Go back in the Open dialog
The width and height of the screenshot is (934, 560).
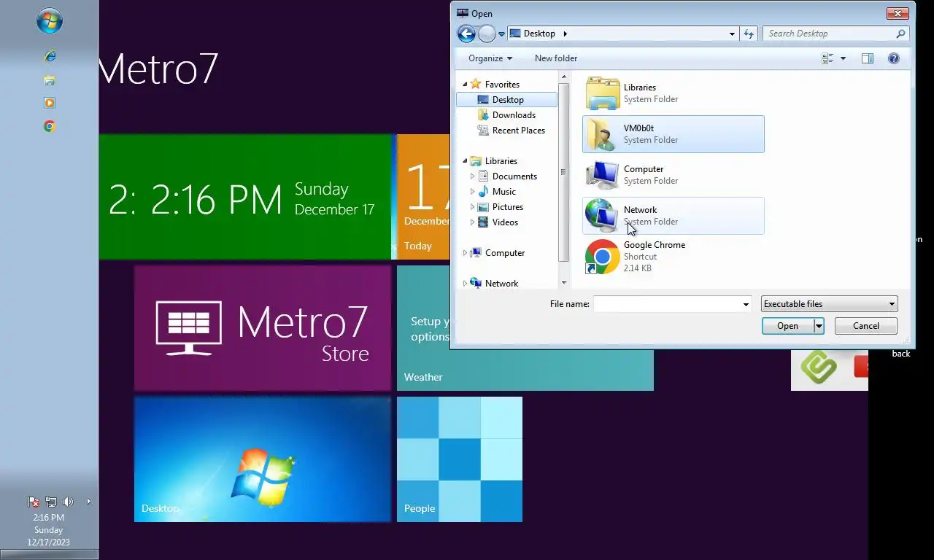[466, 34]
